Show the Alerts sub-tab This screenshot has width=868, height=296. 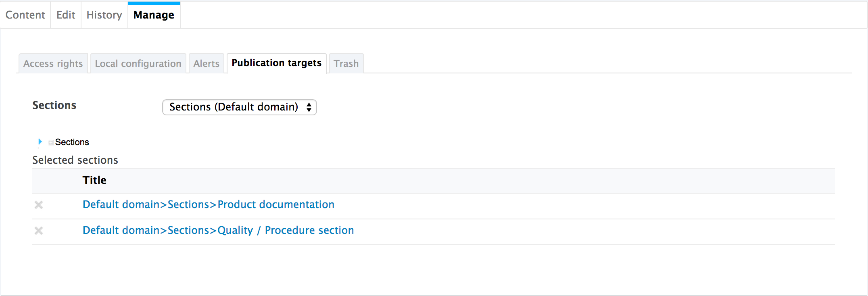[206, 63]
